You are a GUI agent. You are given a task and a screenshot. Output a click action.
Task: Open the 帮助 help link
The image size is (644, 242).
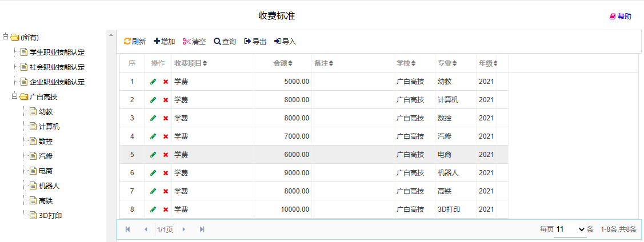(620, 17)
